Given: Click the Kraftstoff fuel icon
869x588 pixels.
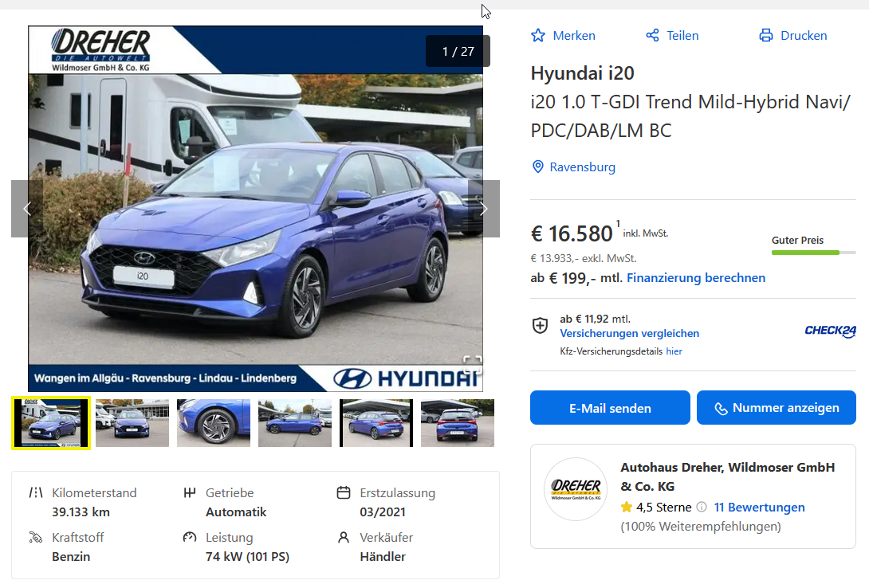Looking at the screenshot, I should [x=36, y=537].
